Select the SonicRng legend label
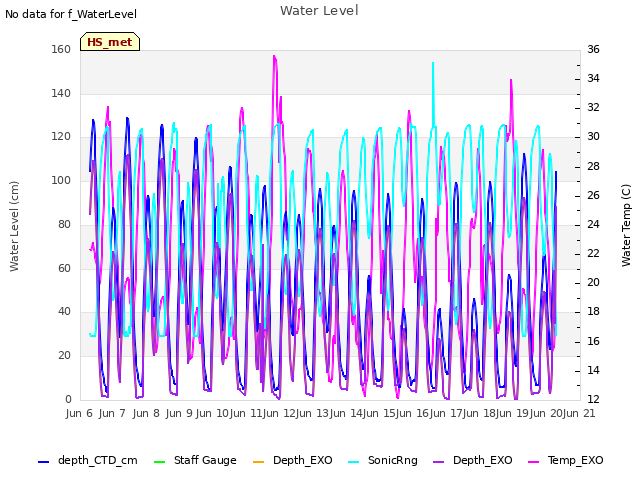Viewport: 640px width, 480px height. [393, 460]
